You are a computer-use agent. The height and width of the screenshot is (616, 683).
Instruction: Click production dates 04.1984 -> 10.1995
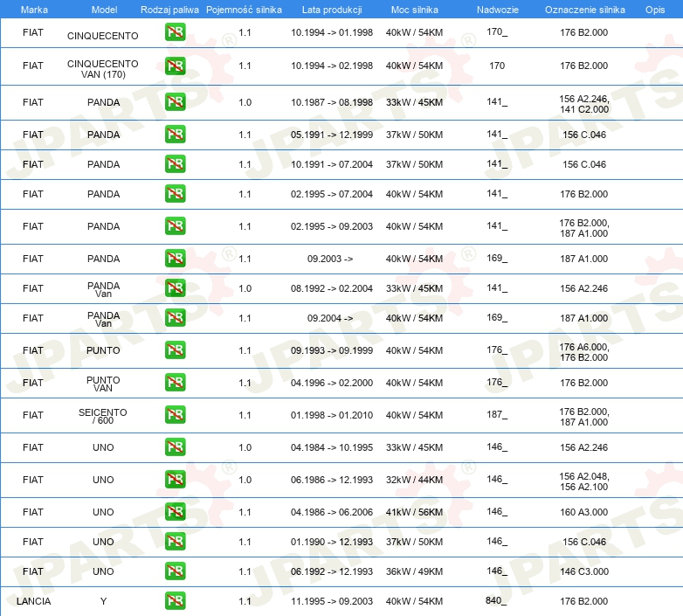[332, 447]
